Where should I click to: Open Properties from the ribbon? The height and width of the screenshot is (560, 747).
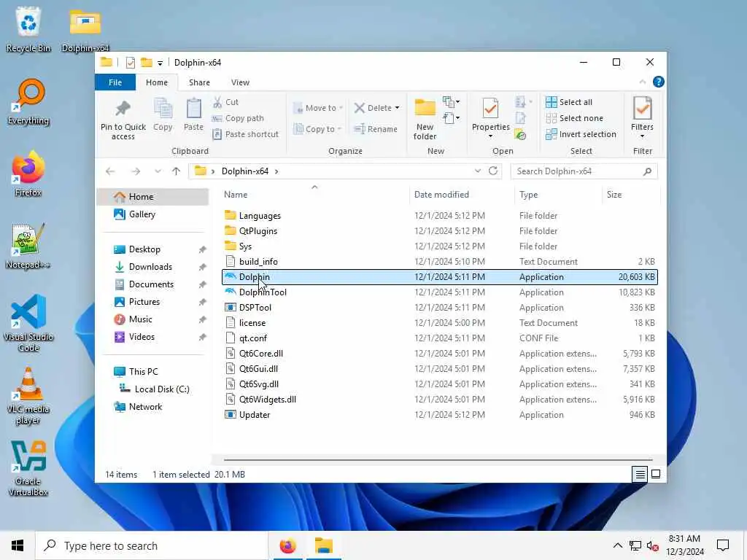click(491, 118)
